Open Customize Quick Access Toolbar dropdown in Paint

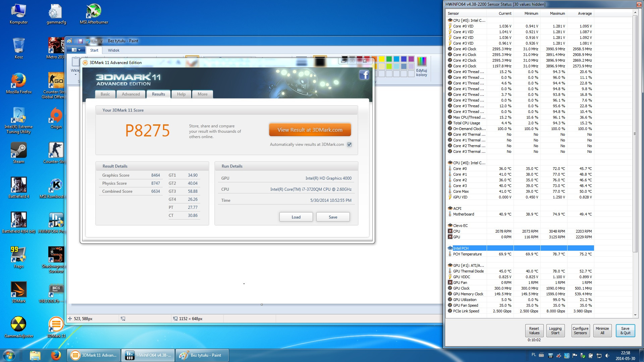pos(101,41)
